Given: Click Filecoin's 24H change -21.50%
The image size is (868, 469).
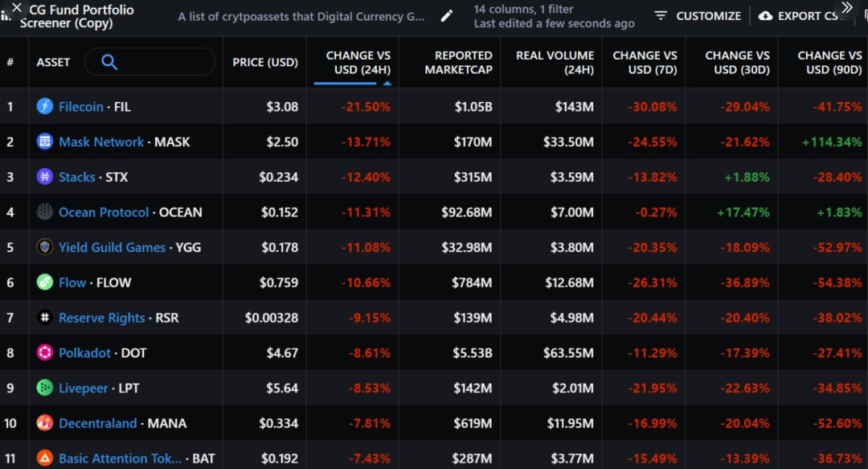Looking at the screenshot, I should pyautogui.click(x=366, y=106).
